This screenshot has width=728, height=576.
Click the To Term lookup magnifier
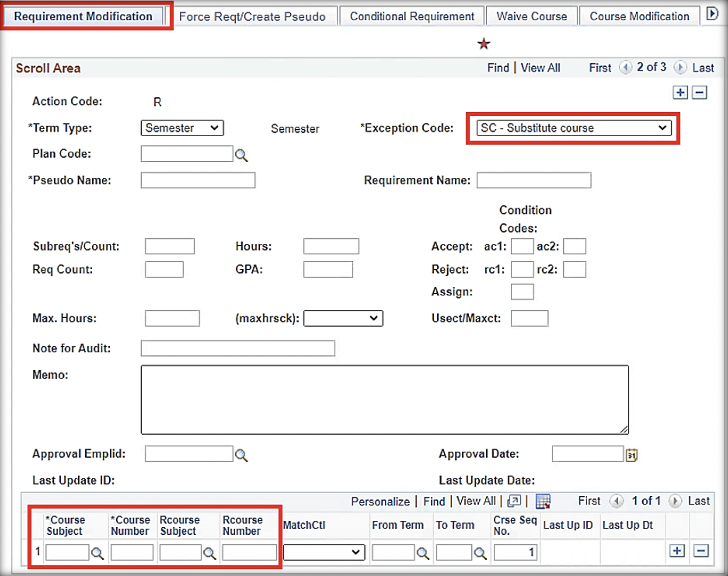tap(480, 553)
